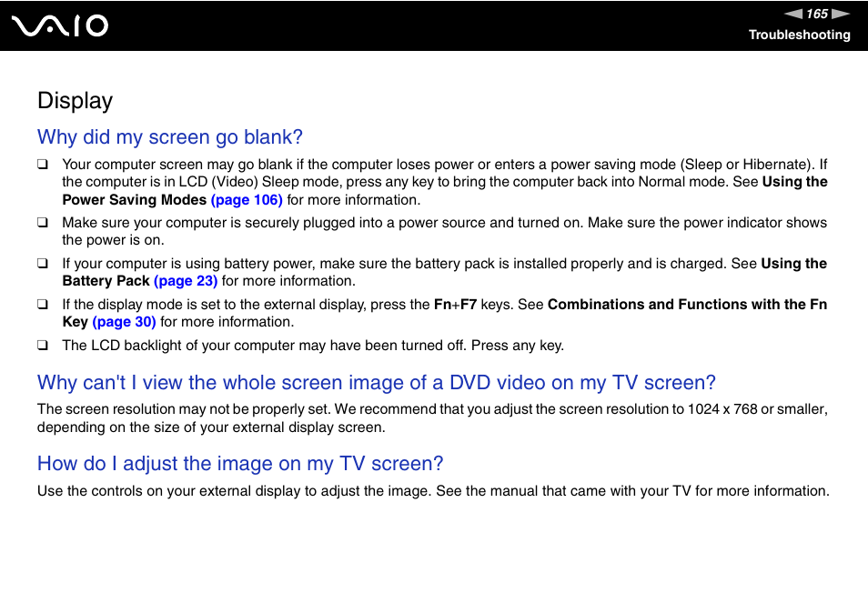Click bold text 'Battery Pack'

[x=106, y=281]
